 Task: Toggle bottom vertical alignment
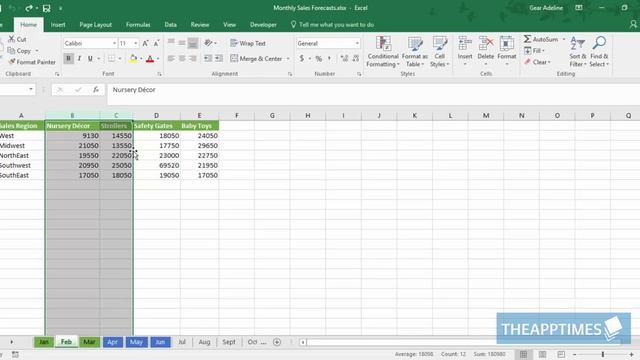tap(193, 43)
